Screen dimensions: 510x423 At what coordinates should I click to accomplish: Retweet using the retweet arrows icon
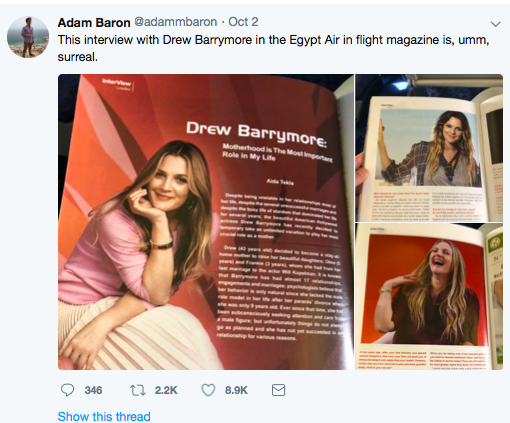click(138, 390)
